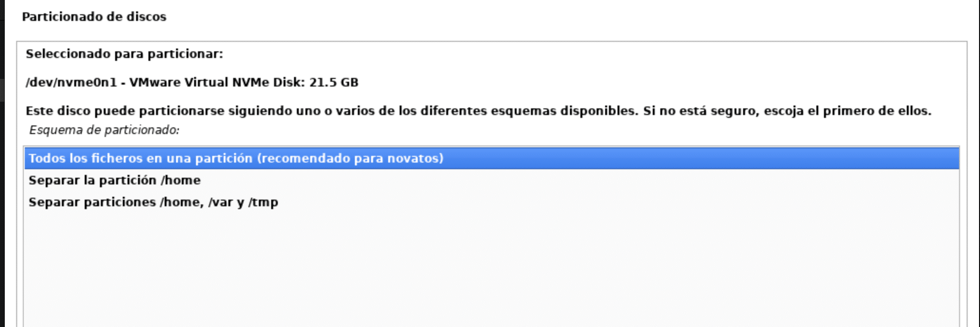Select "Todos los ficheros en una partición" scheme
The image size is (980, 327).
(x=235, y=158)
